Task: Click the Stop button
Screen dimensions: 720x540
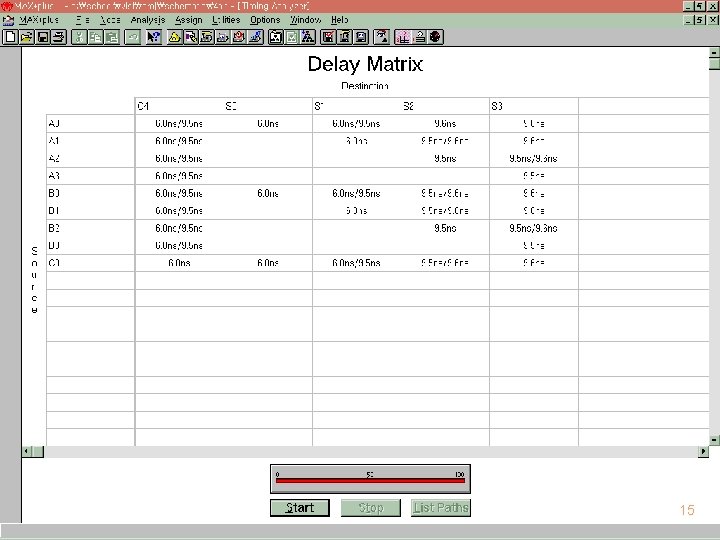Action: (x=371, y=508)
